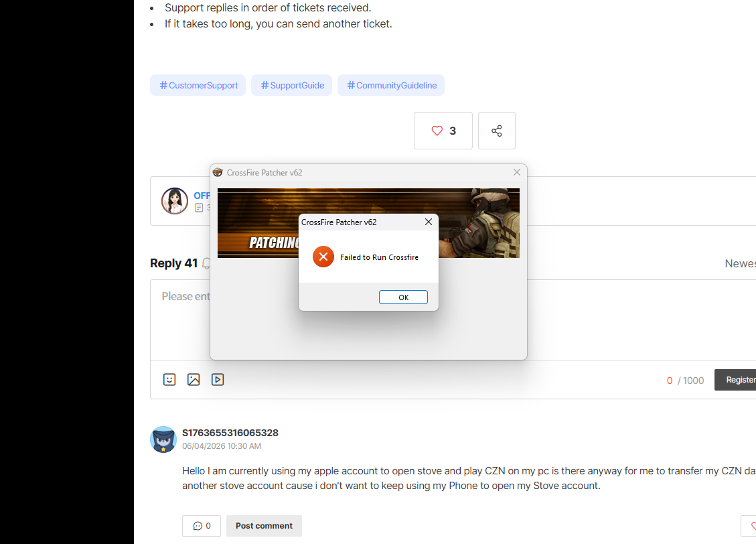The height and width of the screenshot is (544, 756).
Task: Click Post comment under the CZN reply
Action: pos(264,526)
